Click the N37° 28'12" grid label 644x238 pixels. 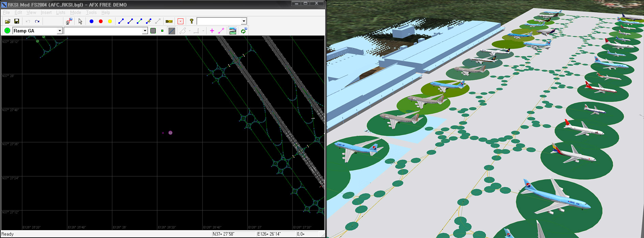pyautogui.click(x=11, y=42)
